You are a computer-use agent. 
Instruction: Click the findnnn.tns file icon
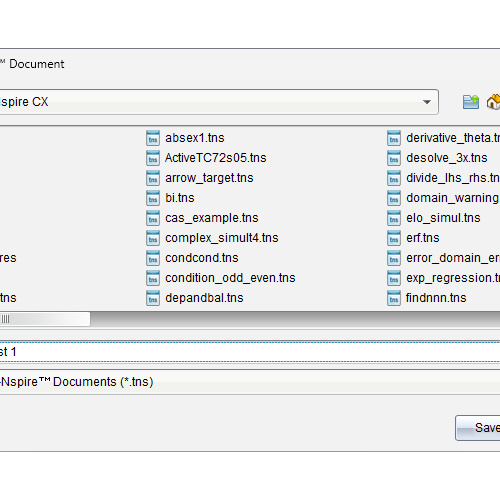pos(394,298)
